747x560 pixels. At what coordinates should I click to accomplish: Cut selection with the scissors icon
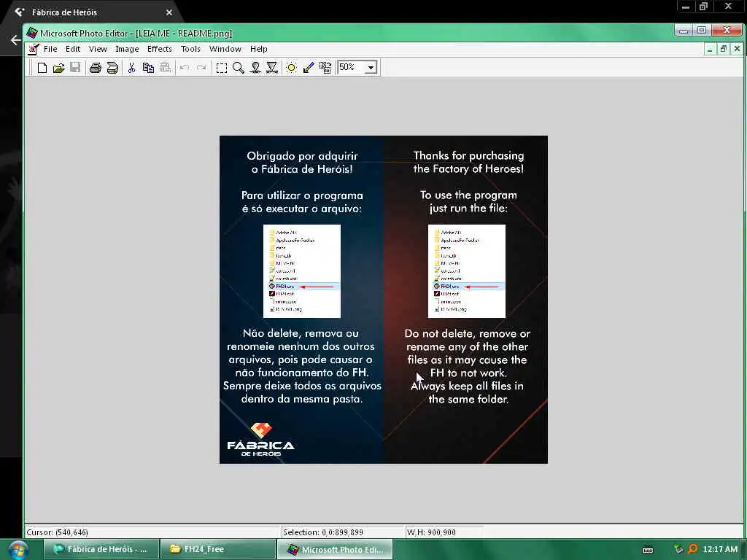pos(131,68)
